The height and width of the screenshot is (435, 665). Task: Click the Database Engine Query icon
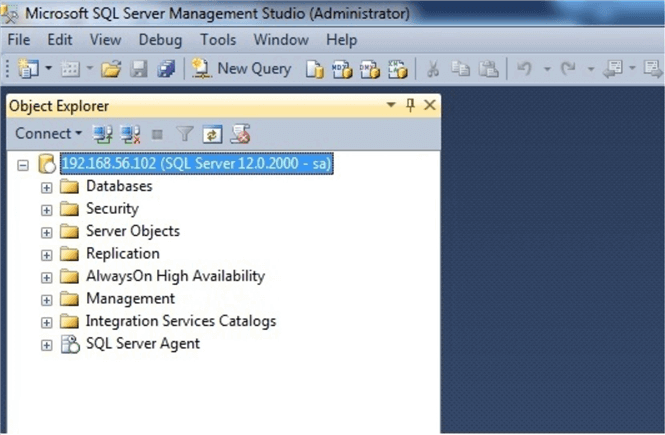pos(314,69)
